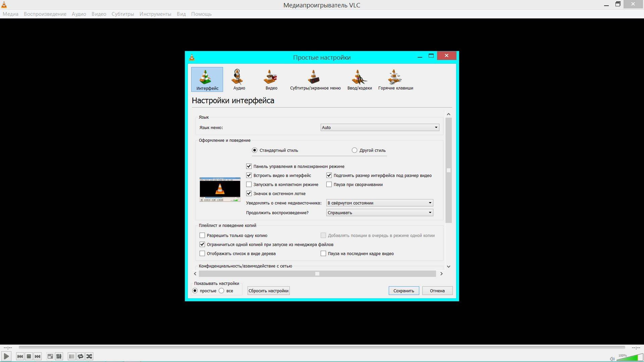Mute audio via speaker icon

click(x=612, y=359)
